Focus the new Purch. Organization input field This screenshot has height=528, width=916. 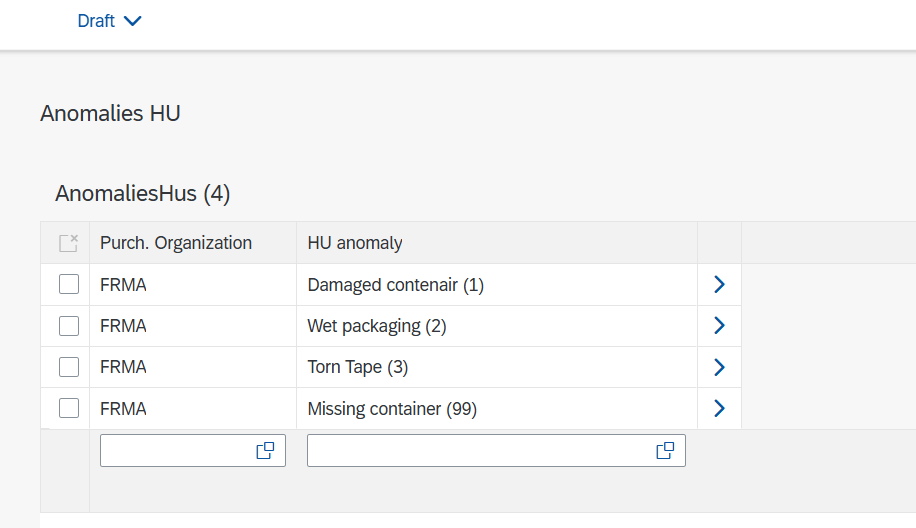(176, 451)
